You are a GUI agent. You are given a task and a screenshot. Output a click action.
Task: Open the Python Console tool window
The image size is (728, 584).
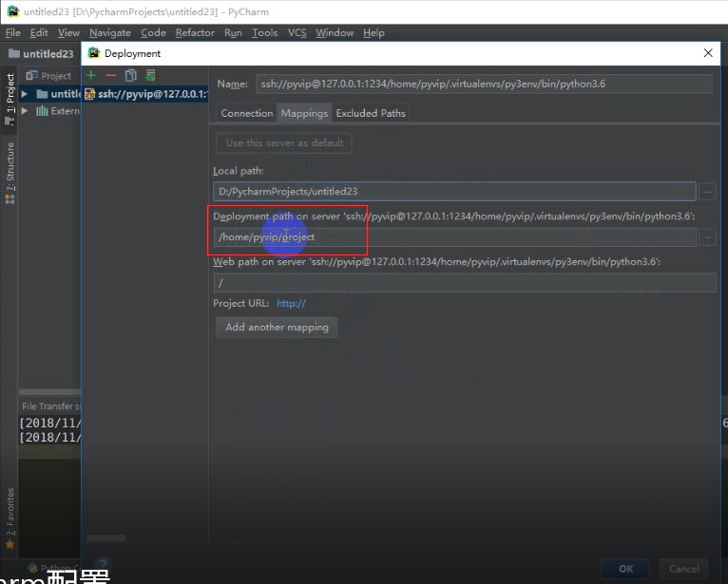pyautogui.click(x=53, y=568)
